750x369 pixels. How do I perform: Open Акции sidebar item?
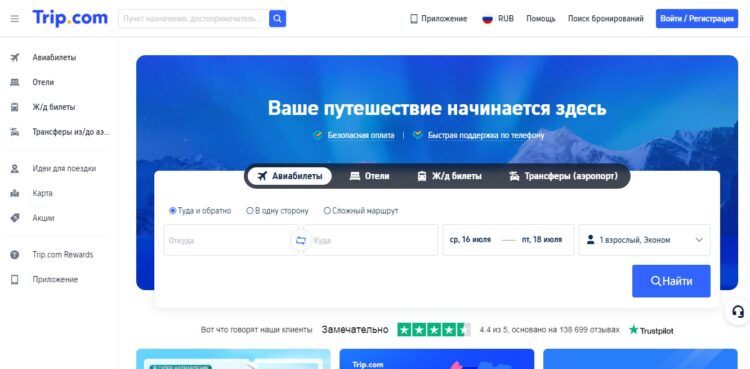(43, 218)
